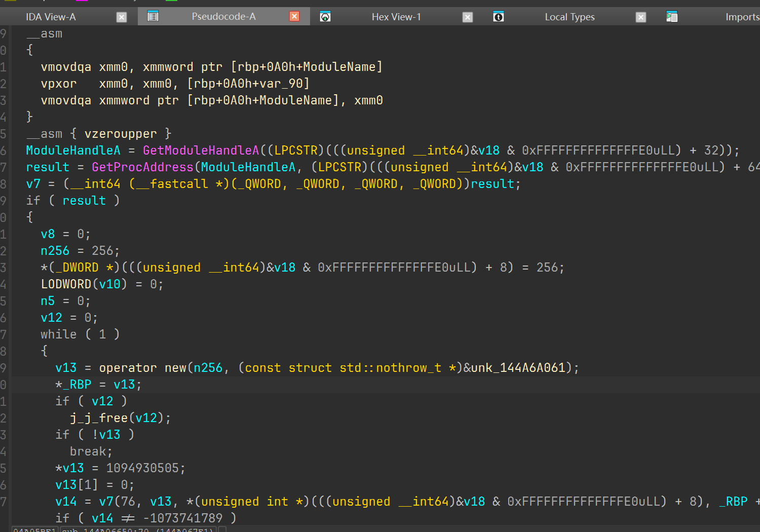This screenshot has height=532, width=760.
Task: Click the Hex View-1 tab icon
Action: point(325,17)
